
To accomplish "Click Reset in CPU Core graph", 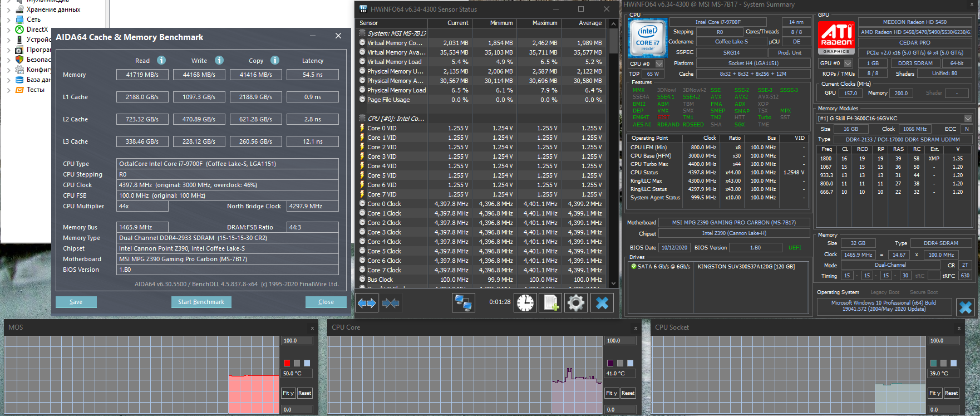I will click(628, 393).
